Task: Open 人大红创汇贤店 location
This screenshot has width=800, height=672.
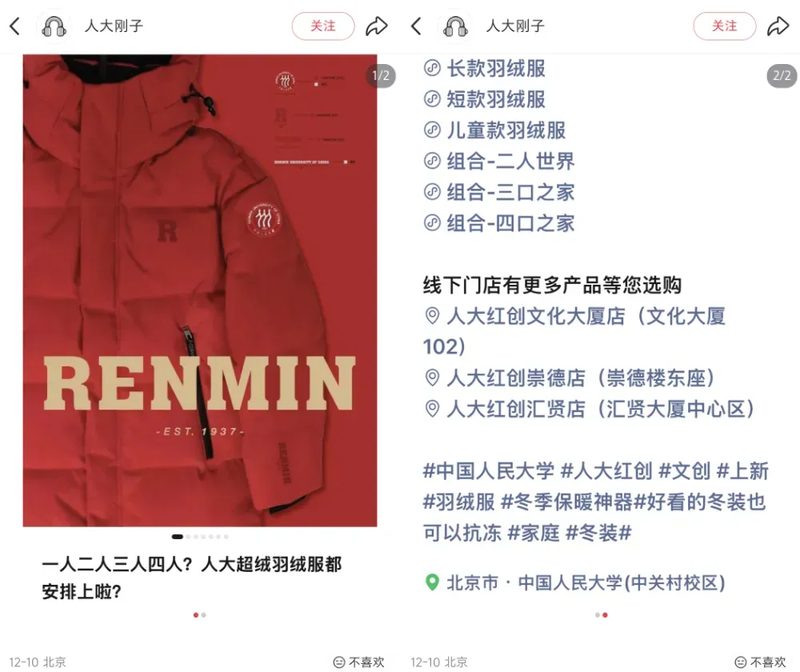Action: [x=590, y=409]
